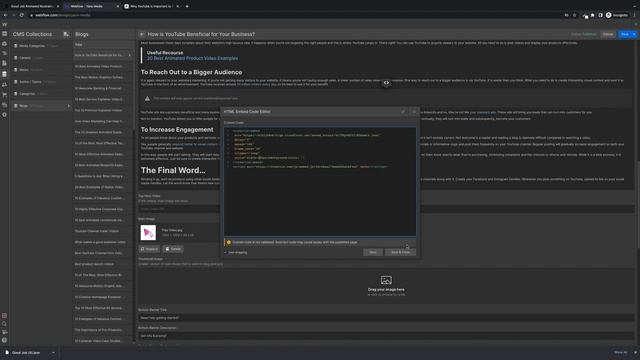Screen dimensions: 640x360
Task: Open the search icon at sidebar bottom
Action: point(4,324)
